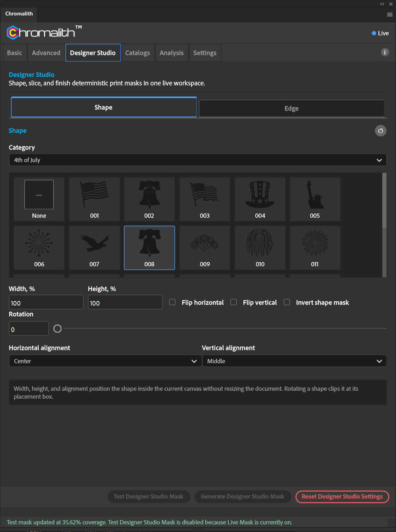396x532 pixels.
Task: Open the Category dropdown
Action: coord(198,160)
